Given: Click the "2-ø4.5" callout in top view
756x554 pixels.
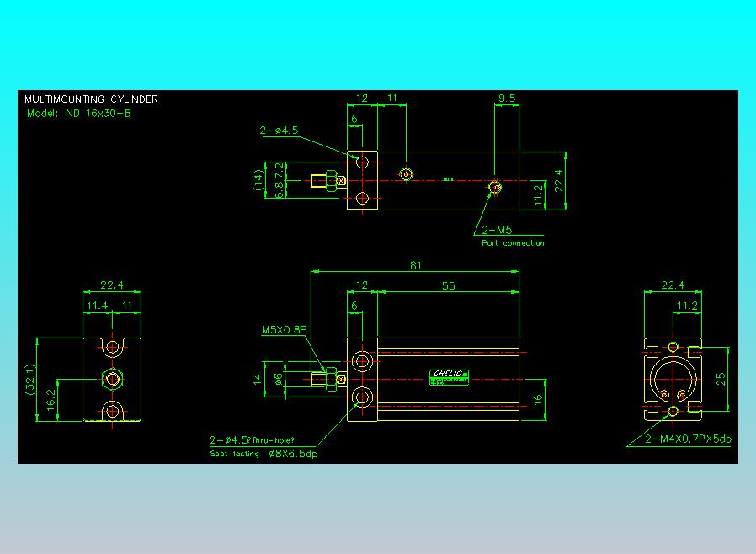Looking at the screenshot, I should [280, 131].
